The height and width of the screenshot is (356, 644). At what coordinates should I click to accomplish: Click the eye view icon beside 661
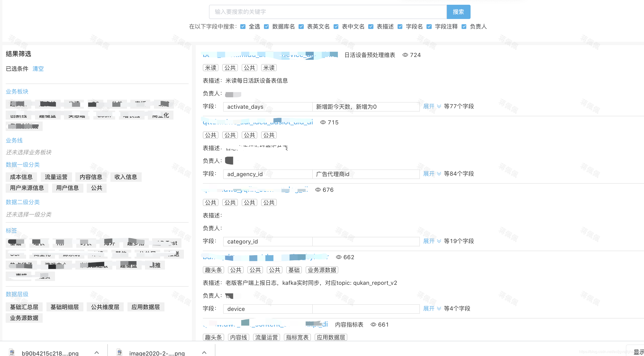tap(373, 324)
